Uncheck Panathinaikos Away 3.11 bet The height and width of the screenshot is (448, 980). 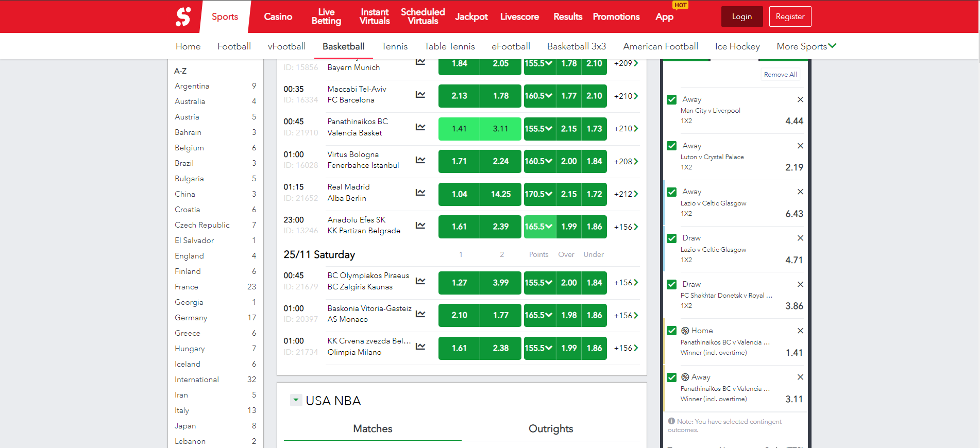(x=671, y=377)
